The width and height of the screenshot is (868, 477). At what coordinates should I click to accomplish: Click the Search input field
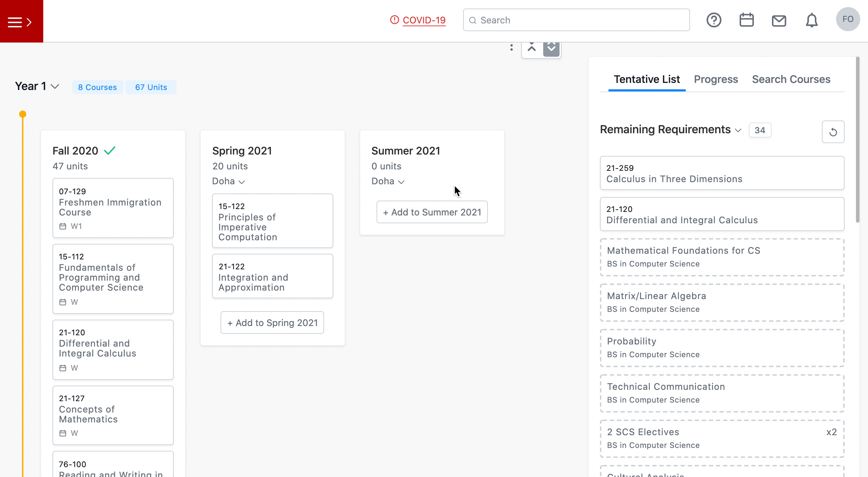[576, 20]
